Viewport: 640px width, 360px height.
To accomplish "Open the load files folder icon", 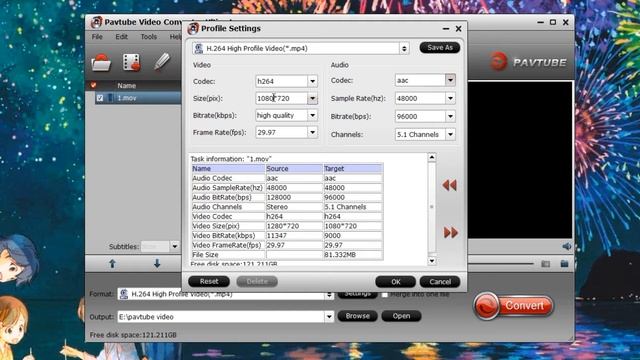I will [x=101, y=63].
